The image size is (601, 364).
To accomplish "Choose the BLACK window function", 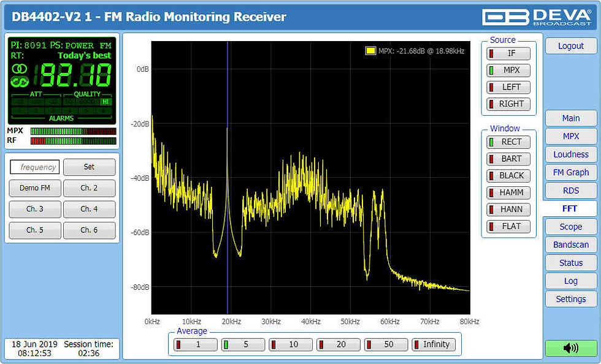I will (508, 176).
